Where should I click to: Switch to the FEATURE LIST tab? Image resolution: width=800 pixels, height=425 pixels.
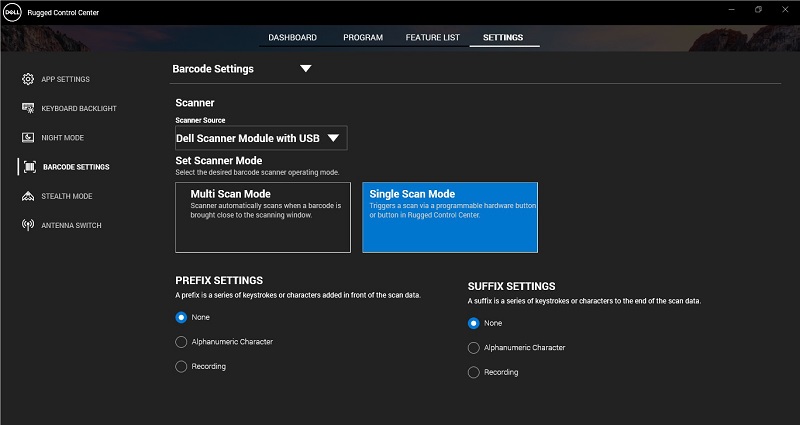coord(433,37)
